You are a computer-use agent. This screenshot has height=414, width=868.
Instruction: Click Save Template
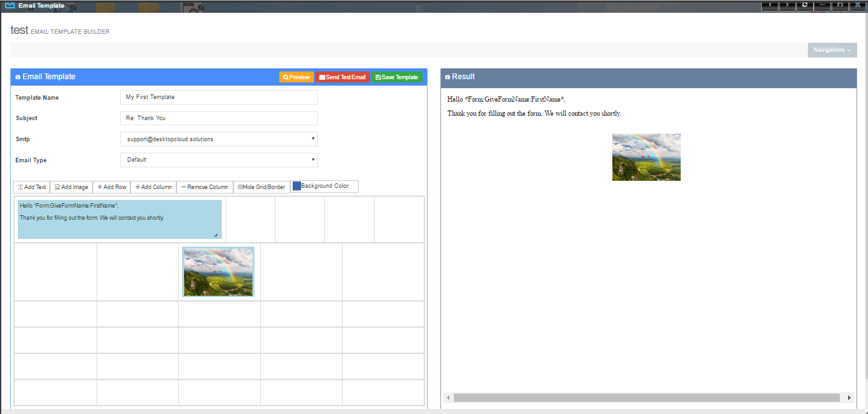click(396, 77)
